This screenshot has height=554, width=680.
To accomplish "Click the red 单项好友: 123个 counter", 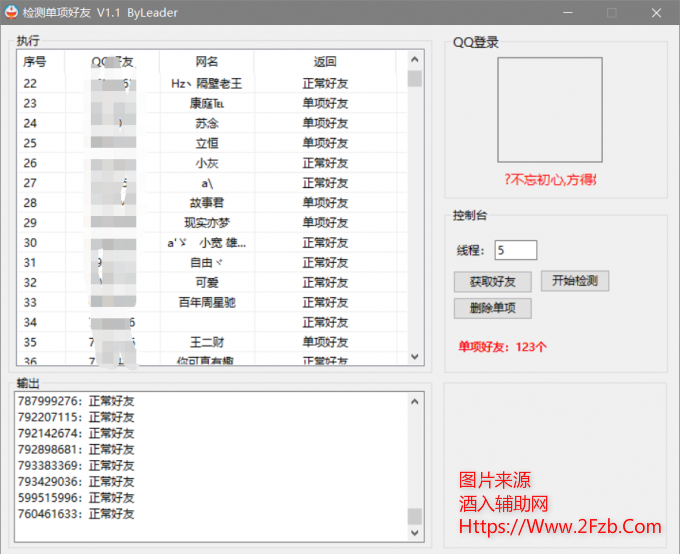I will [x=503, y=347].
